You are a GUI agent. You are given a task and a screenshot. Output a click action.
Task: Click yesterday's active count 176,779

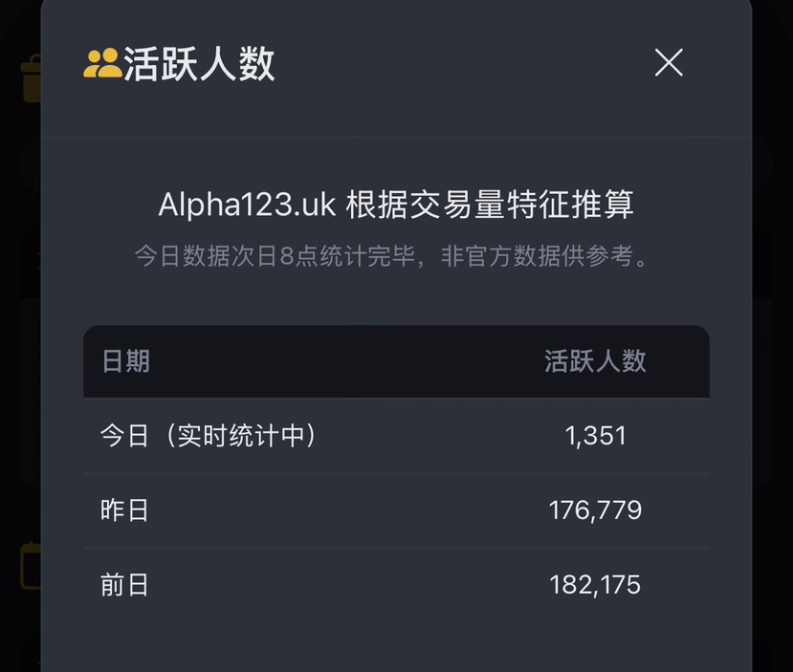[x=595, y=510]
